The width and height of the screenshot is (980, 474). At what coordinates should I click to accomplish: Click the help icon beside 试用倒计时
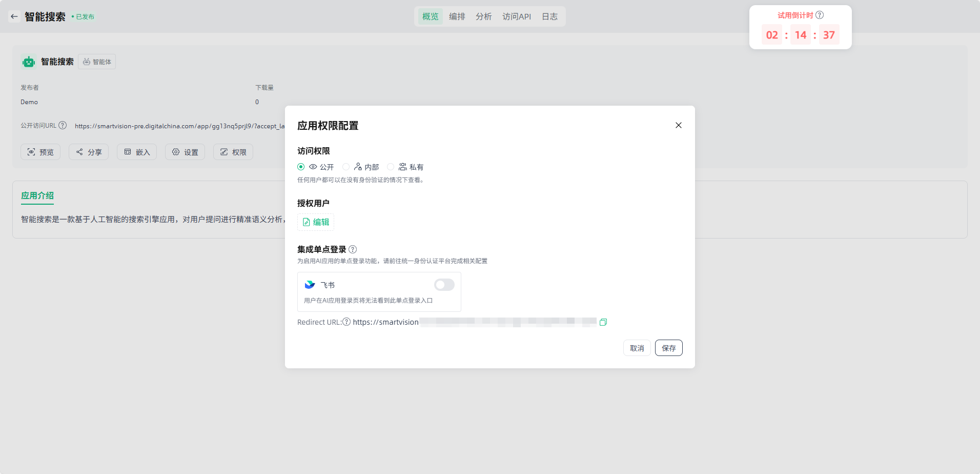click(820, 15)
